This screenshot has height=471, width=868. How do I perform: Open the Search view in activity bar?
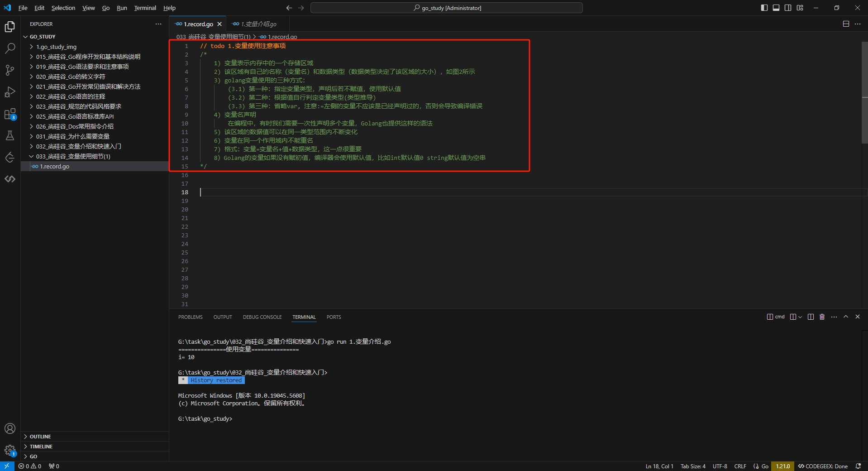point(10,48)
